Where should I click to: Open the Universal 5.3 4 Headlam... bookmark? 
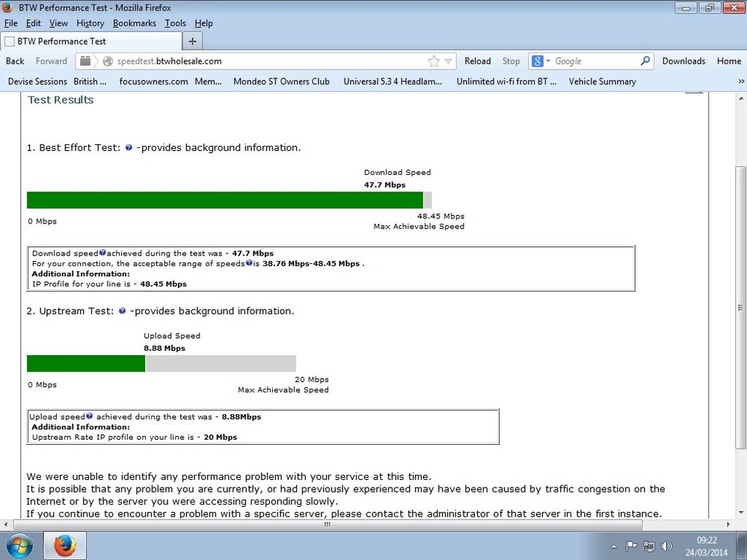click(x=393, y=81)
